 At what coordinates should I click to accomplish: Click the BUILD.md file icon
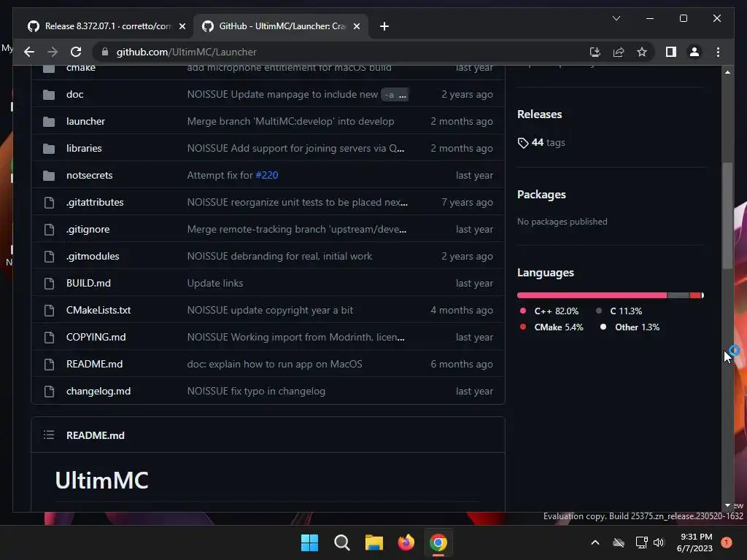(x=49, y=284)
